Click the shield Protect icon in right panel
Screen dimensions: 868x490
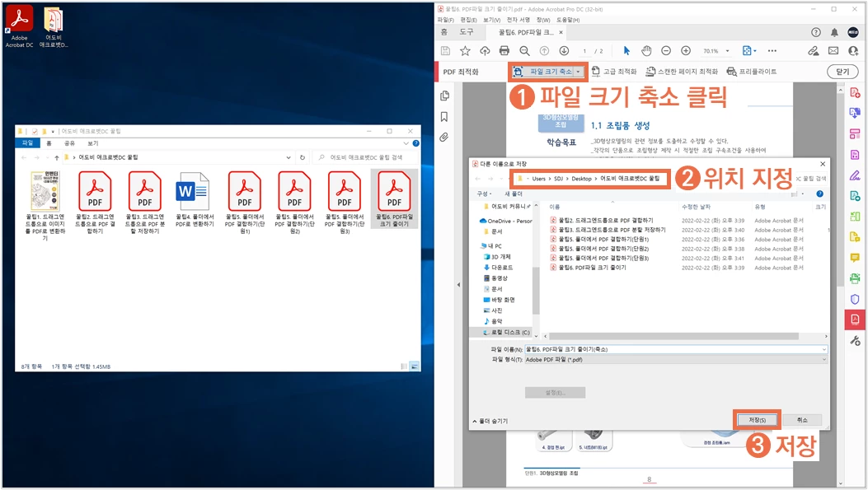click(855, 299)
